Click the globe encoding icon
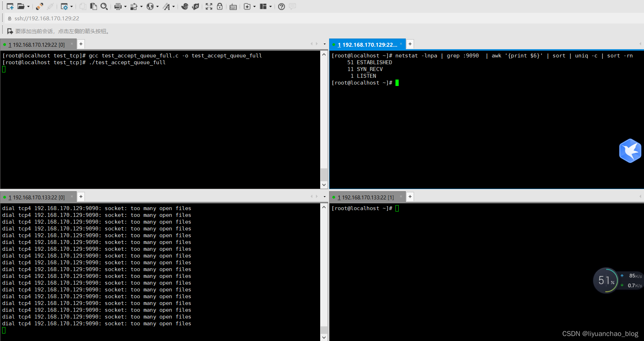Image resolution: width=644 pixels, height=341 pixels. tap(150, 6)
